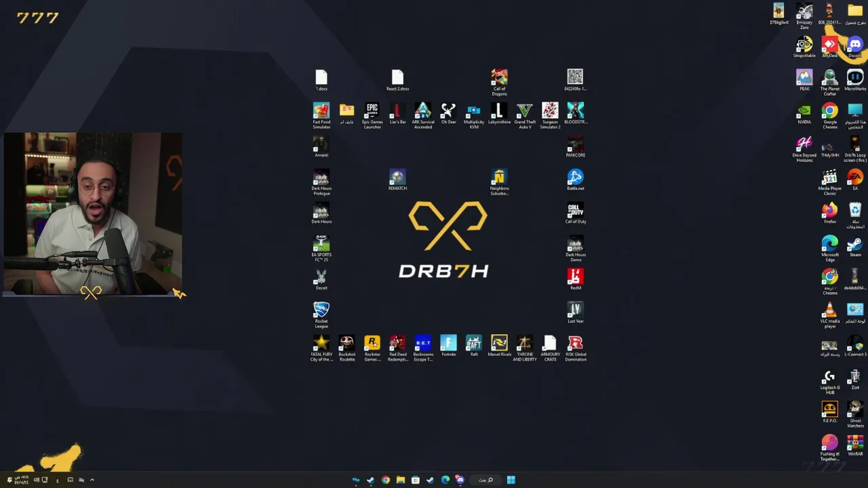Click the THRONE AND LIBERTY shortcut

pos(525,348)
